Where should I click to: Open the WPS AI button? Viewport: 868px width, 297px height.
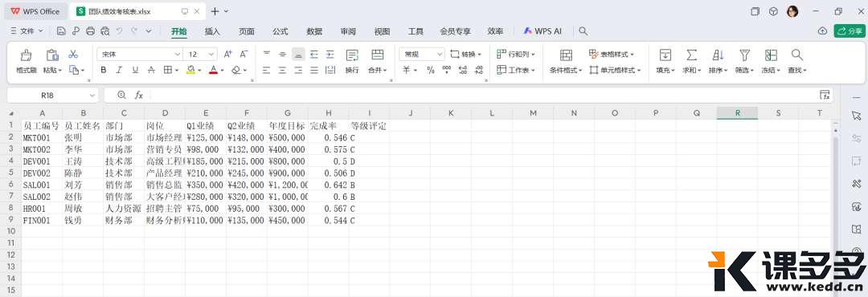pyautogui.click(x=542, y=31)
